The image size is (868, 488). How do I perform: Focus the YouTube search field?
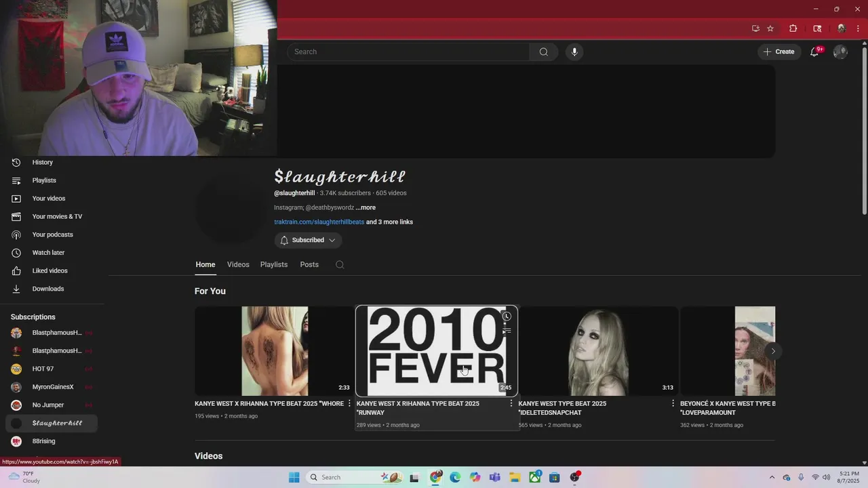(x=408, y=52)
